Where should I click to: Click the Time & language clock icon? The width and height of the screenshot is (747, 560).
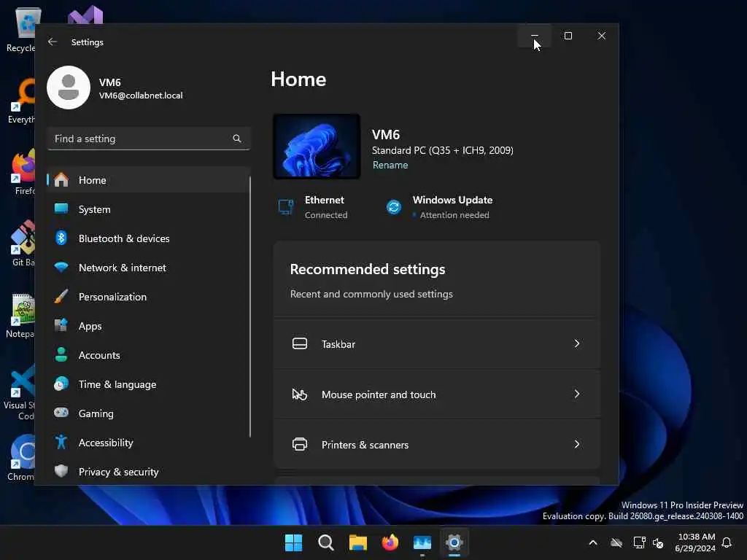coord(61,384)
